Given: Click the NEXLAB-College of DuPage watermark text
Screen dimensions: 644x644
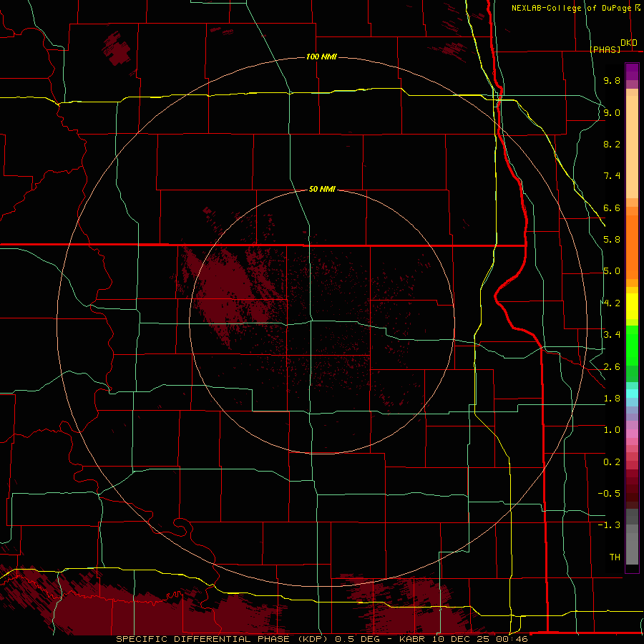Looking at the screenshot, I should pos(572,8).
